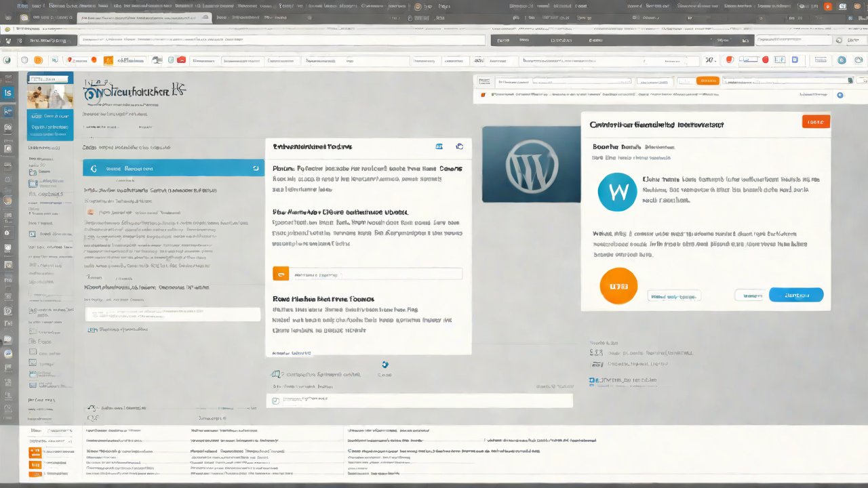Select the first orange item in bottom-left list

coord(35,452)
